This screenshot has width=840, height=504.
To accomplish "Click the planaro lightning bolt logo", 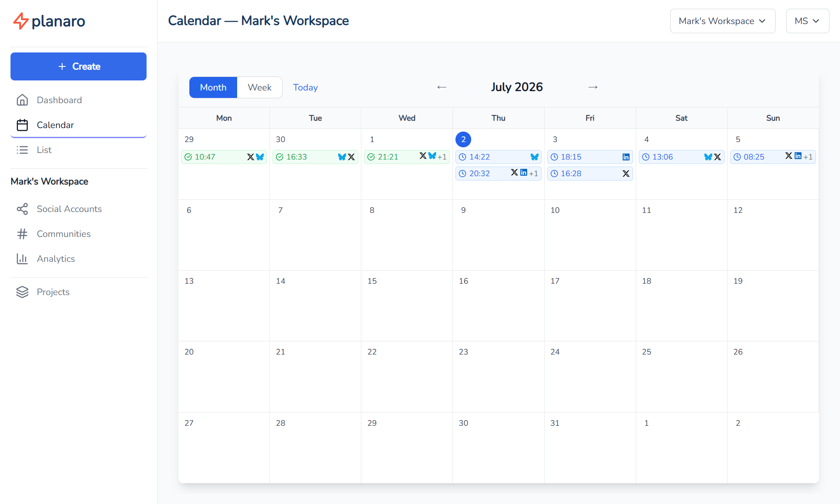I will click(x=21, y=21).
